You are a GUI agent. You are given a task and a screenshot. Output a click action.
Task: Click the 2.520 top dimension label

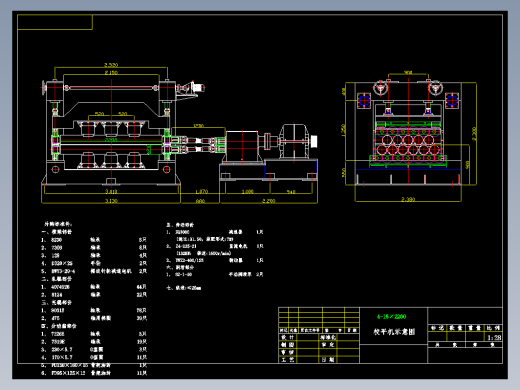111,65
